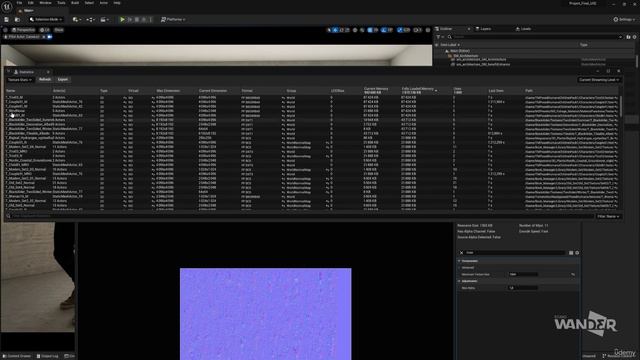Collapse the Adjustments section
The image size is (640, 360).
459,281
